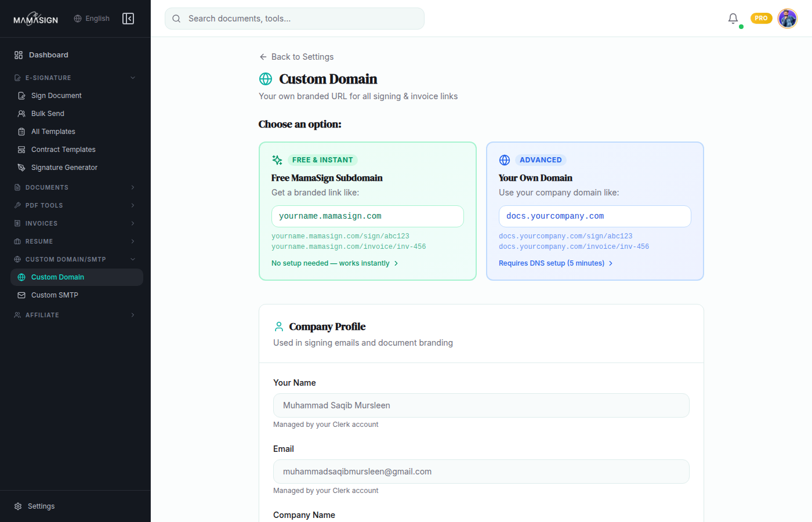The height and width of the screenshot is (522, 812).
Task: Select the Free MamaSign Subdomain option
Action: pyautogui.click(x=368, y=211)
